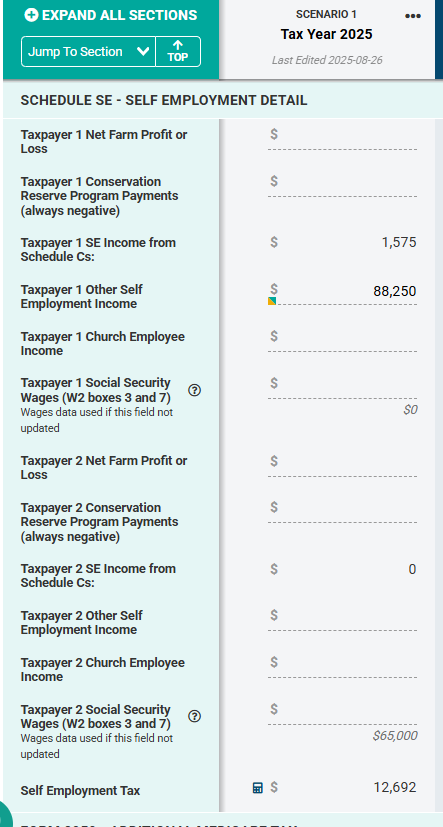Click the Schedule SE Self Employment Detail header

coord(163,100)
